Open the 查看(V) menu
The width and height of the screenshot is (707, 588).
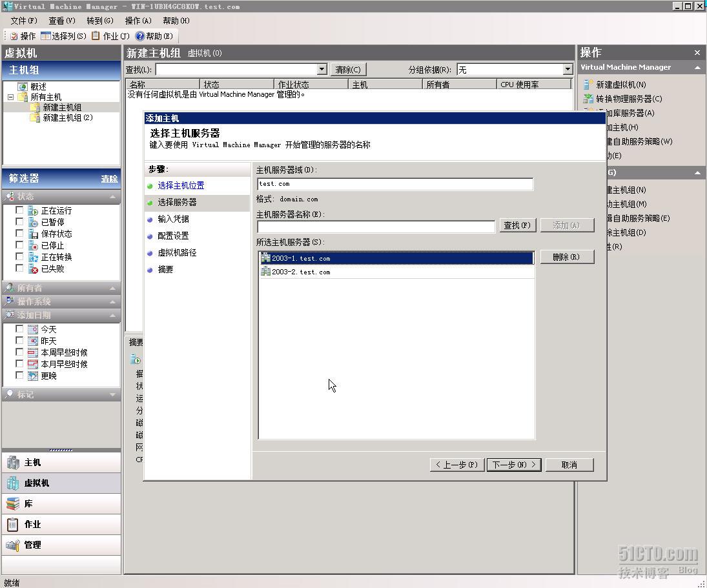62,21
